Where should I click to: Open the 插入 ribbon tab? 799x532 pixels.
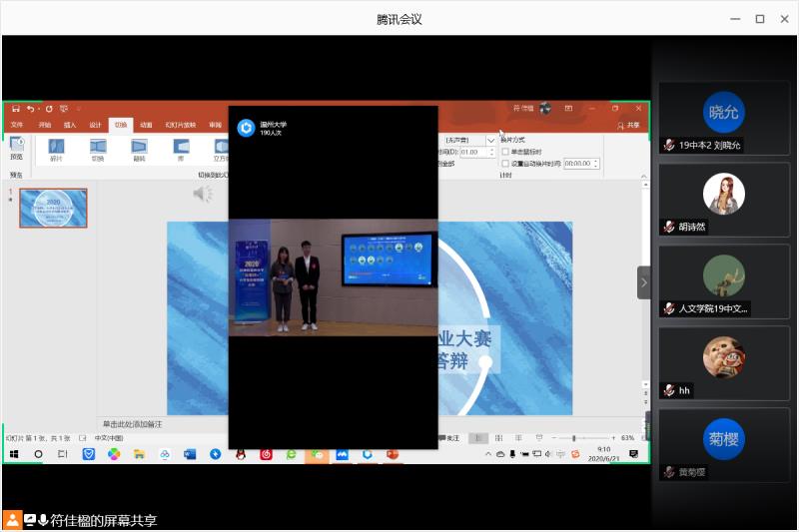[x=70, y=125]
